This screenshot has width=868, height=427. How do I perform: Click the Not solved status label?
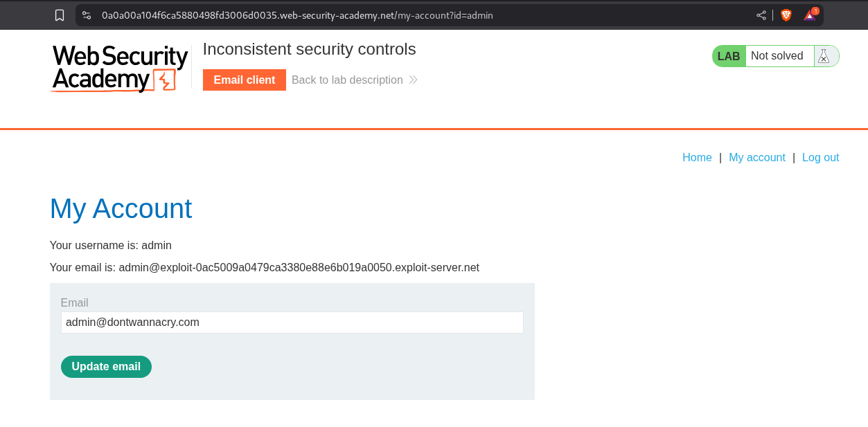pos(777,56)
